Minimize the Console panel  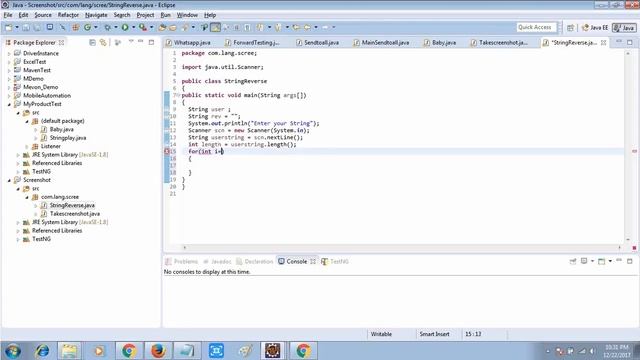[x=619, y=260]
